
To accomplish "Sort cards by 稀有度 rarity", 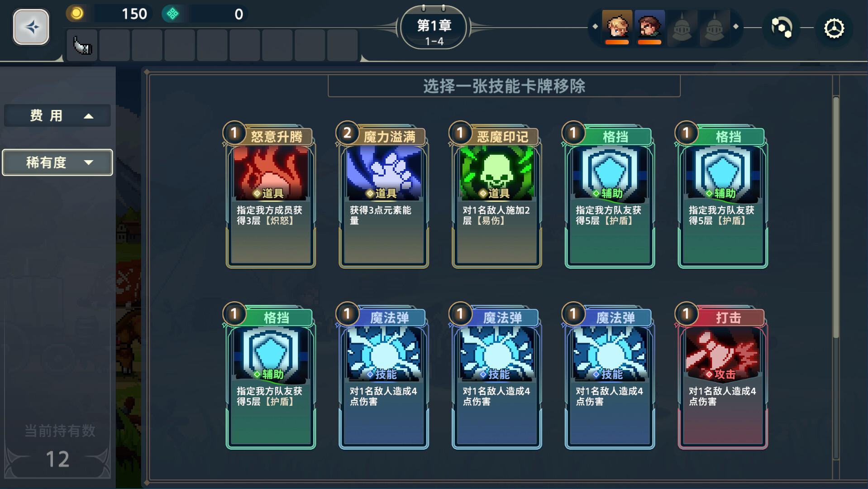I will pyautogui.click(x=57, y=162).
